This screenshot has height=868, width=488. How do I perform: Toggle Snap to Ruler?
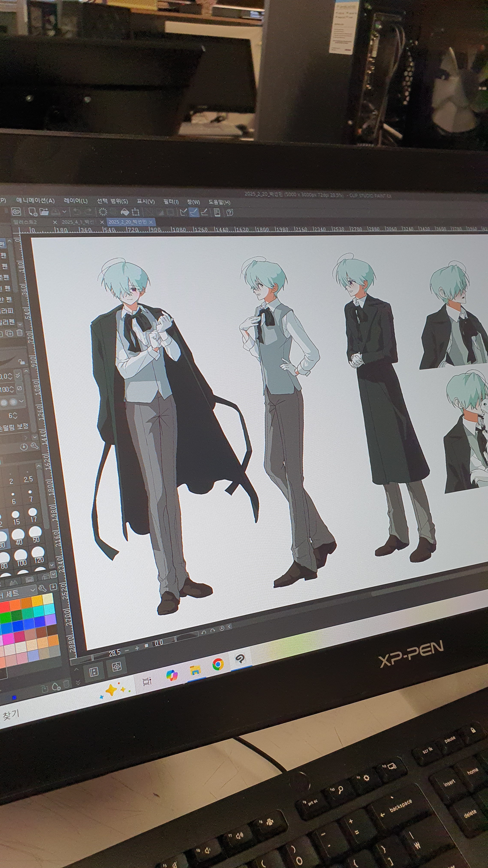click(184, 212)
